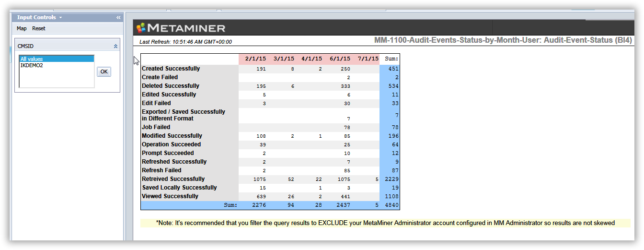Screen dimensions: 644x250
Task: Select the Created Successfully row label
Action: coord(171,69)
